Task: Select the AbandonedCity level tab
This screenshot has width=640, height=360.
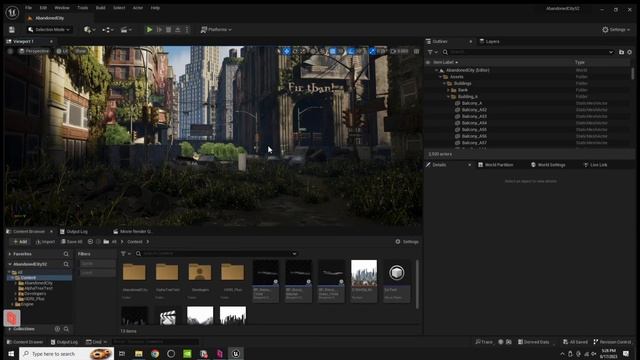Action: pyautogui.click(x=49, y=18)
